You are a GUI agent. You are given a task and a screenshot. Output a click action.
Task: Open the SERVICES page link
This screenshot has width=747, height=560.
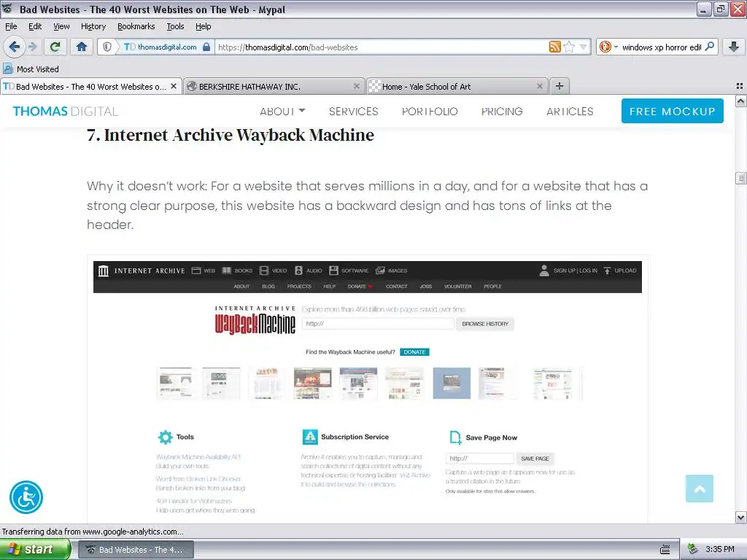point(354,112)
